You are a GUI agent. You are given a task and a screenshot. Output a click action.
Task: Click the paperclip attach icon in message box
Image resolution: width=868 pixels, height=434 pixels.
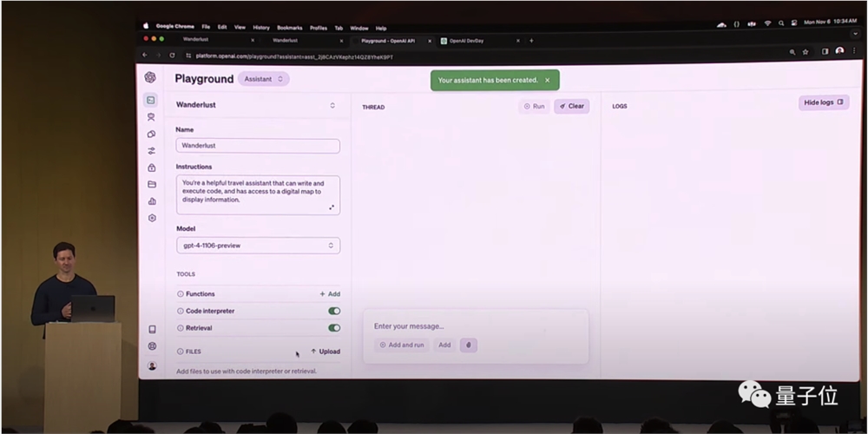[469, 345]
